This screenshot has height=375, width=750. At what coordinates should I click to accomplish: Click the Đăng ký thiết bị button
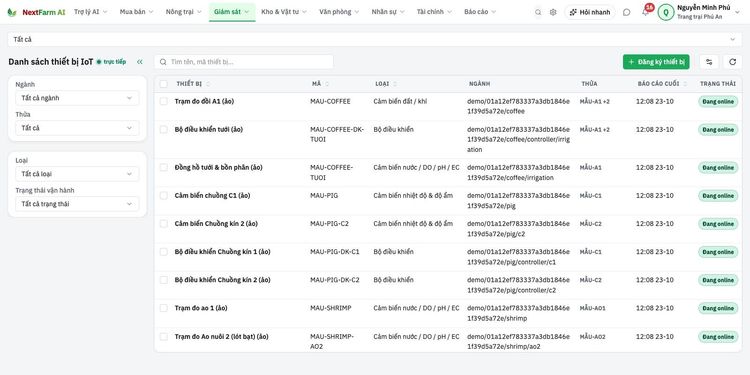tap(656, 62)
